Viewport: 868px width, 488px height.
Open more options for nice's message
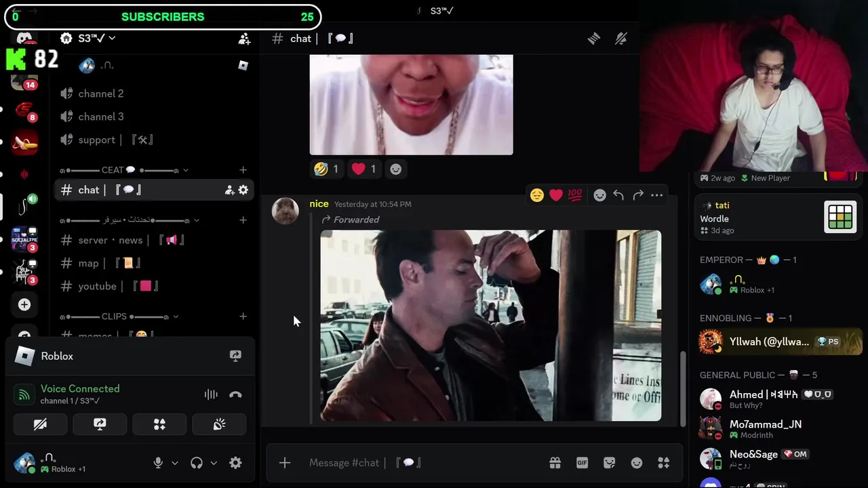[657, 195]
